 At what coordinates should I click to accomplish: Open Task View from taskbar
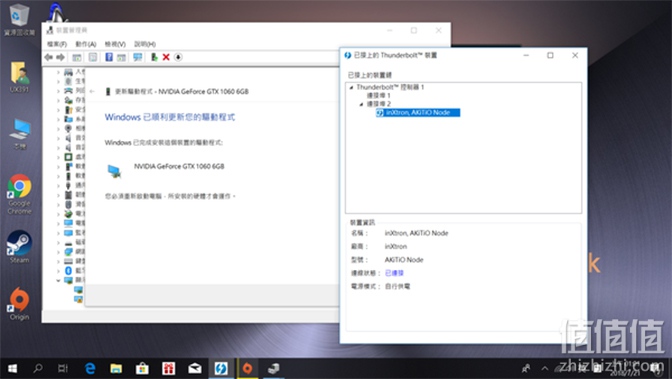click(63, 369)
